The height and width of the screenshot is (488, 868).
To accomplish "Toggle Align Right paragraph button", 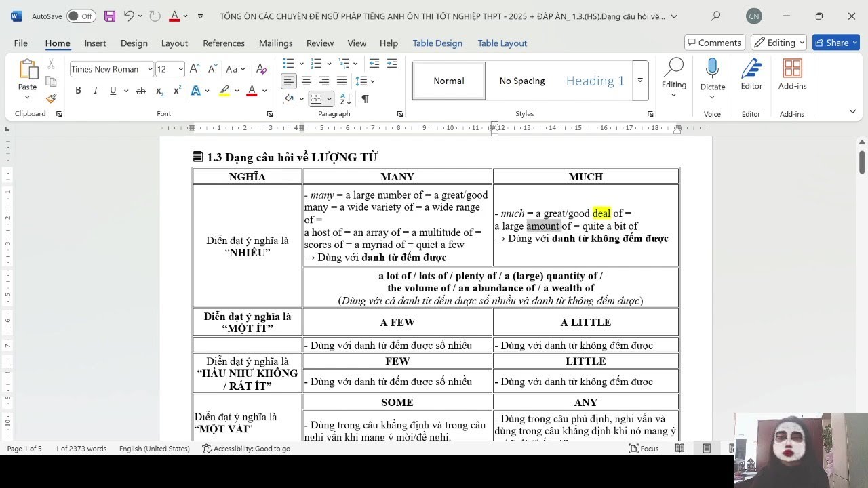I will pos(324,81).
